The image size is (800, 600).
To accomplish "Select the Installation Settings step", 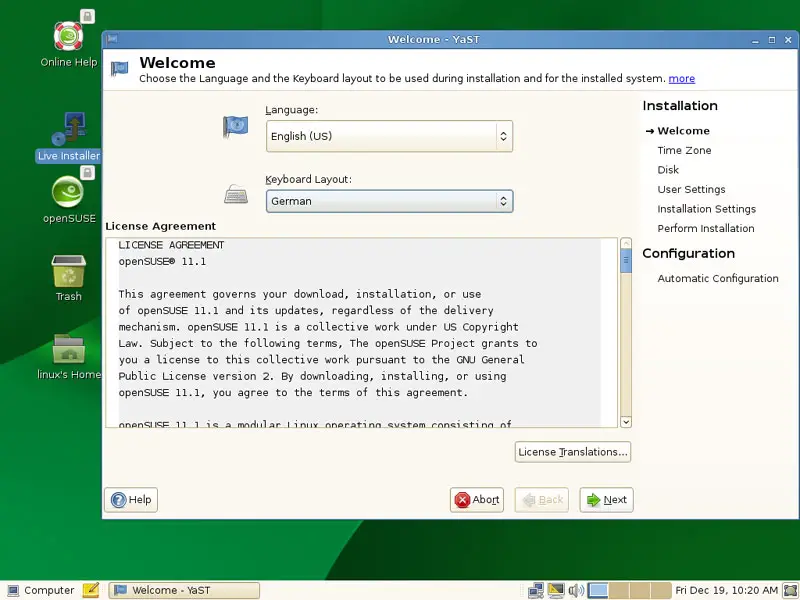I will click(x=707, y=209).
